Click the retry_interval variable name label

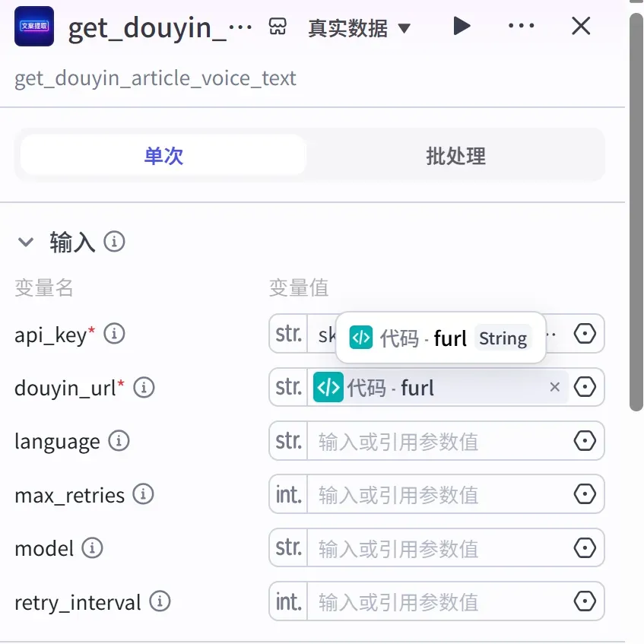(78, 603)
